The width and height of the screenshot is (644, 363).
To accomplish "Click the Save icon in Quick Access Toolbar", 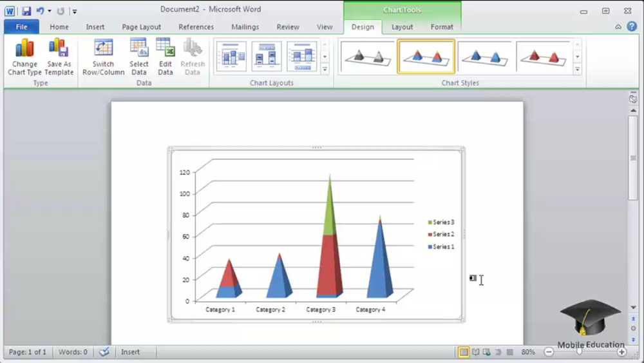I will (26, 11).
